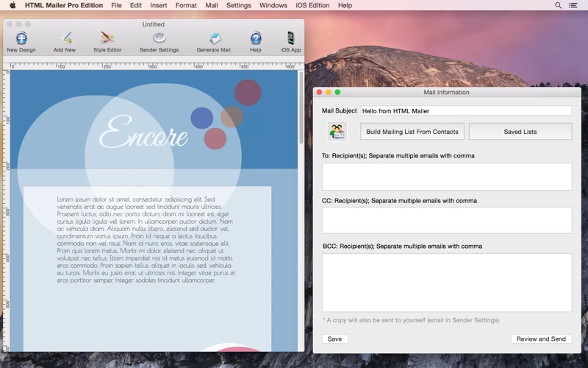Screen dimensions: 588x368
Task: Open Notification Center list icon
Action: 573,5
